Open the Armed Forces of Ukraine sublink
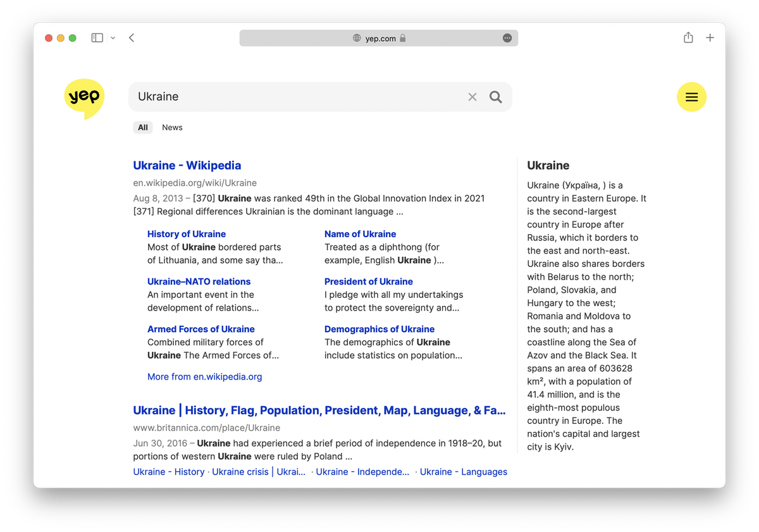Image resolution: width=759 pixels, height=532 pixels. click(x=201, y=329)
